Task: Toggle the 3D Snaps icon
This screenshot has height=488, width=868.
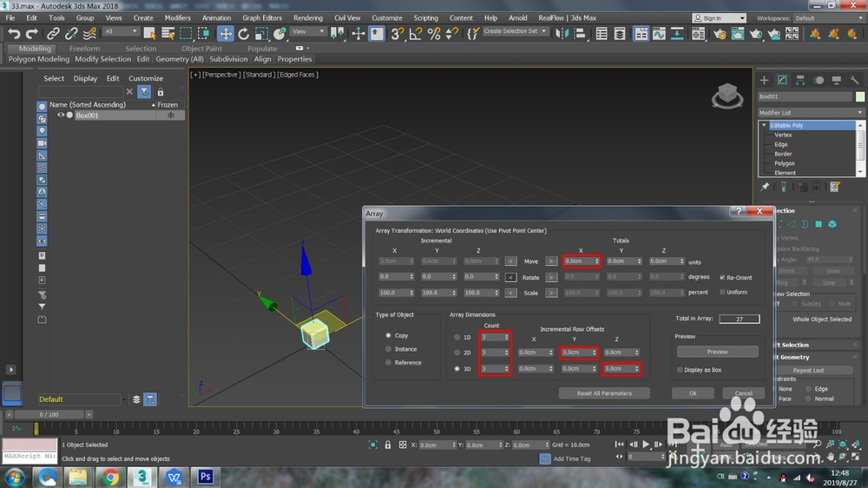Action: pyautogui.click(x=397, y=34)
